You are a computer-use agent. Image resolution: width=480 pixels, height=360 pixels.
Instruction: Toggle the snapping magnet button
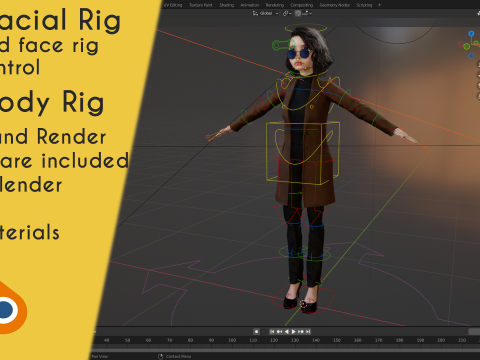(298, 13)
